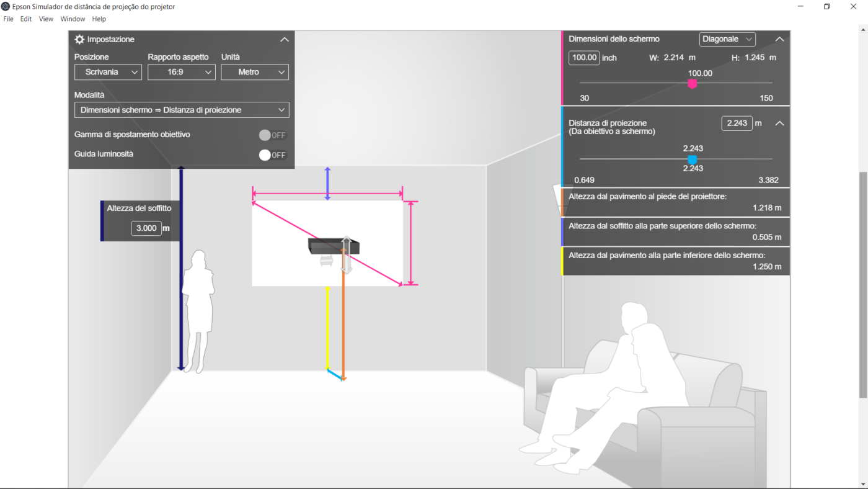Click the 'Altezza dal pavimento alla parte inferiore' row
The width and height of the screenshot is (868, 489).
[676, 261]
